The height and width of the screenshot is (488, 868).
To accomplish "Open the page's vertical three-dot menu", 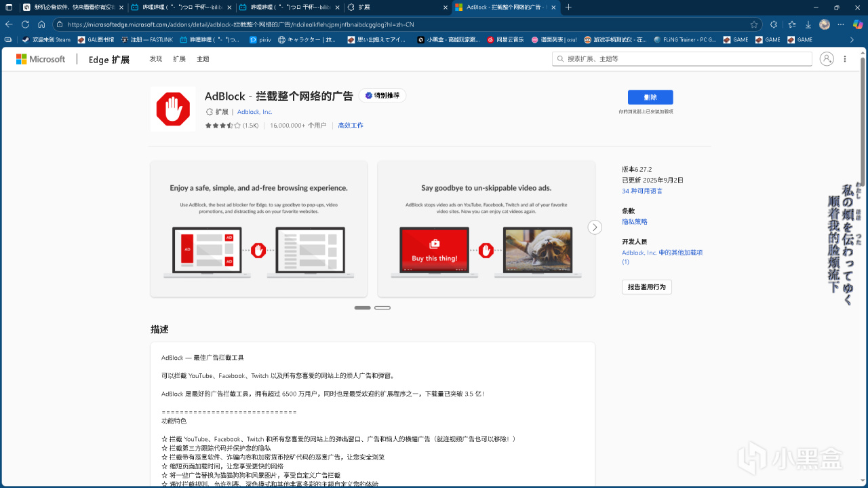I will point(845,59).
